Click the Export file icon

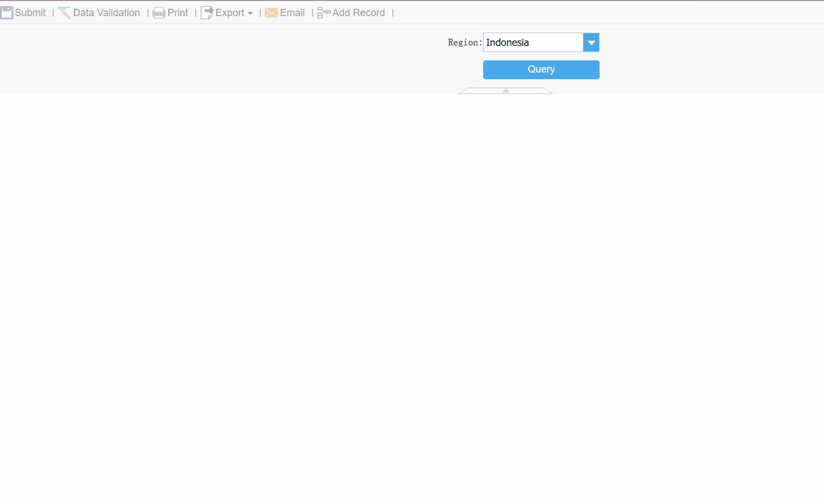click(x=208, y=12)
